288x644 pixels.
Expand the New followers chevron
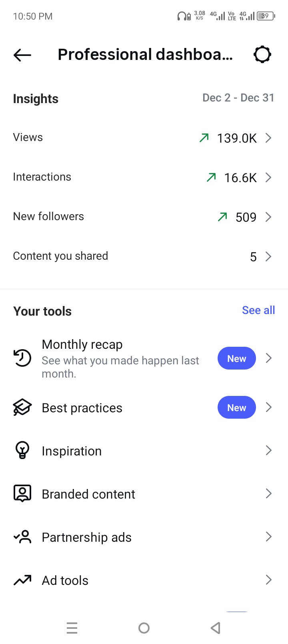coord(268,217)
